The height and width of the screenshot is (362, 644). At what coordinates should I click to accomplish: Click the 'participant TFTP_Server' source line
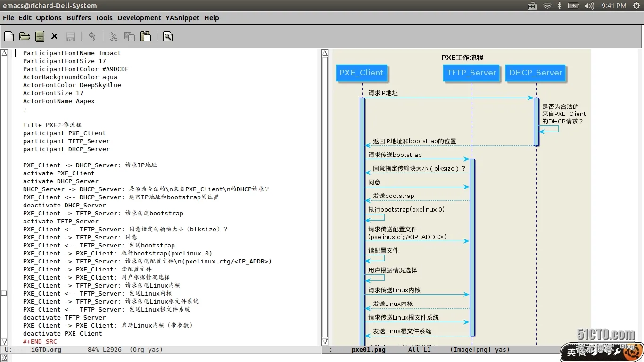pyautogui.click(x=66, y=141)
